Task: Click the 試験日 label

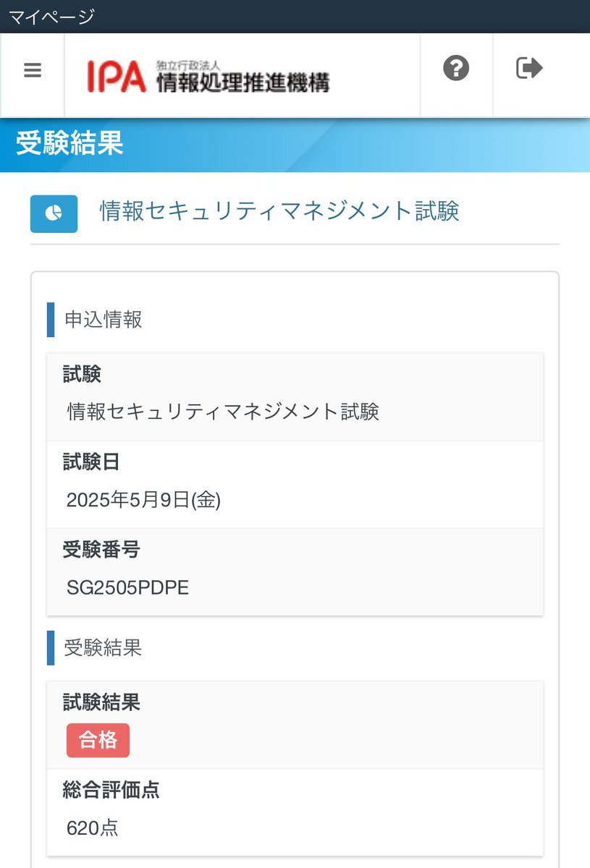Action: click(x=92, y=462)
